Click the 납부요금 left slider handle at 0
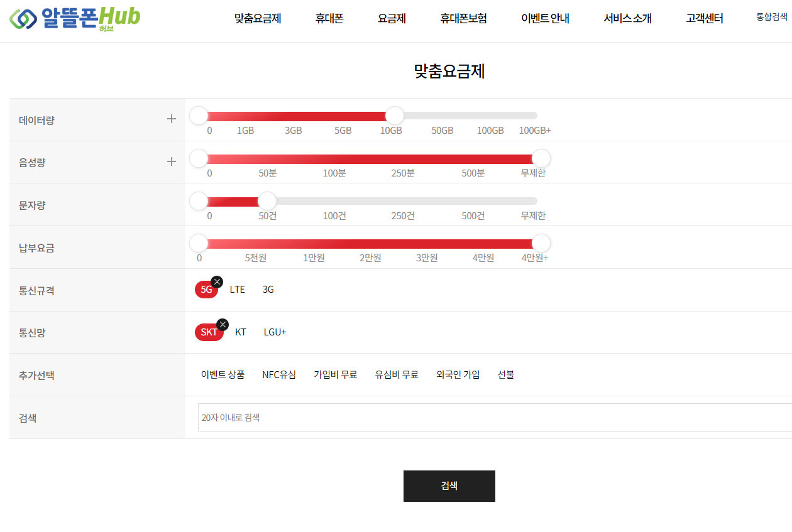The width and height of the screenshot is (792, 532). tap(199, 243)
